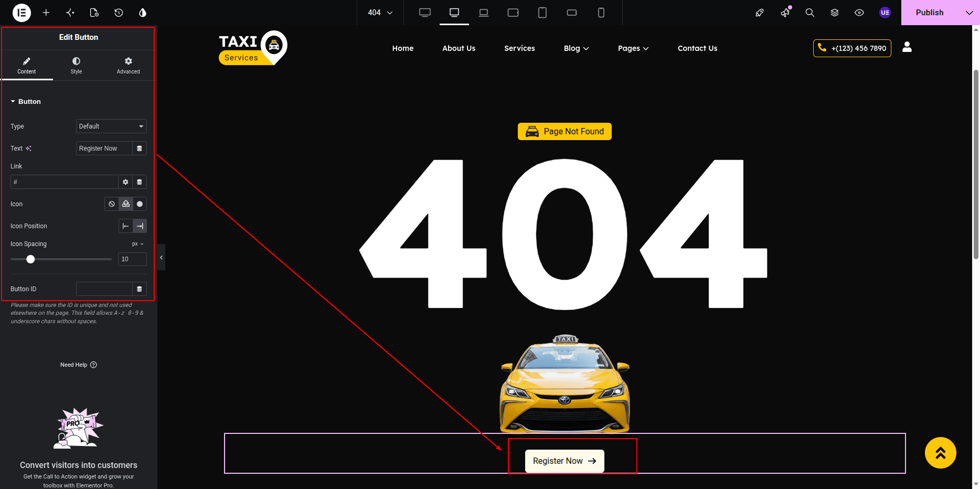Go to About Us menu item
The height and width of the screenshot is (489, 980).
[x=459, y=48]
